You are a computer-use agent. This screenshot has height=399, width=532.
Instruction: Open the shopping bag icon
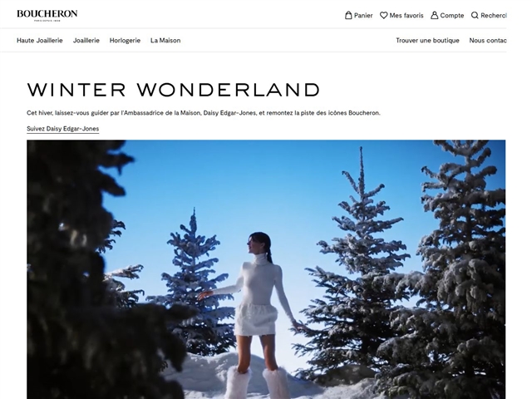[x=348, y=15]
